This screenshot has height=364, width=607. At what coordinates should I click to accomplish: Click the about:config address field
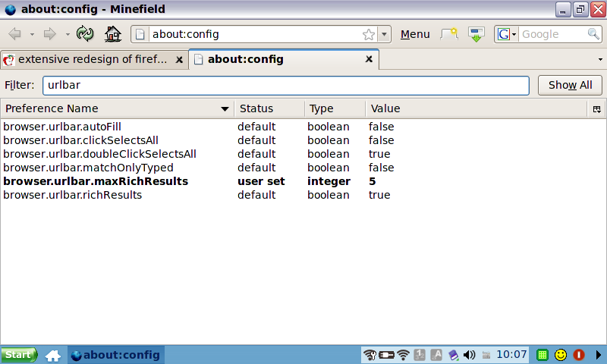point(255,34)
